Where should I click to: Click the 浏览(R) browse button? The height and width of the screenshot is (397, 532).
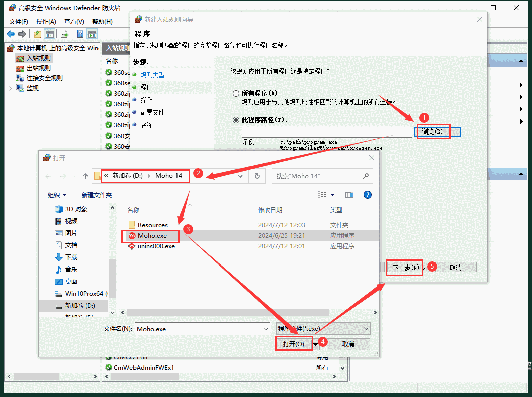tap(437, 132)
